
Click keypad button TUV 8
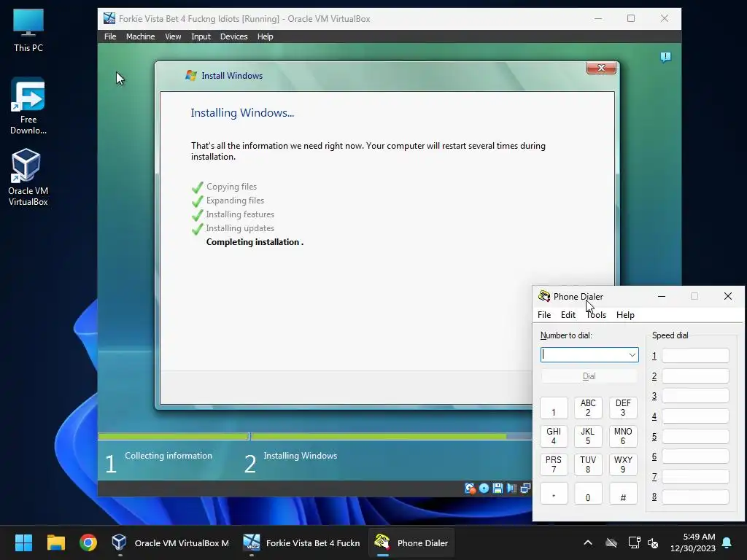click(x=588, y=464)
